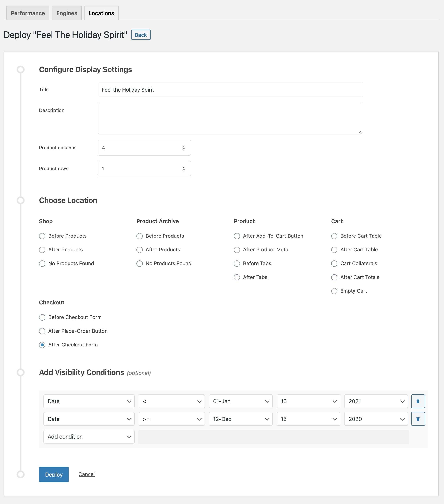The height and width of the screenshot is (504, 444).
Task: Choose After Product Meta location
Action: (x=237, y=250)
